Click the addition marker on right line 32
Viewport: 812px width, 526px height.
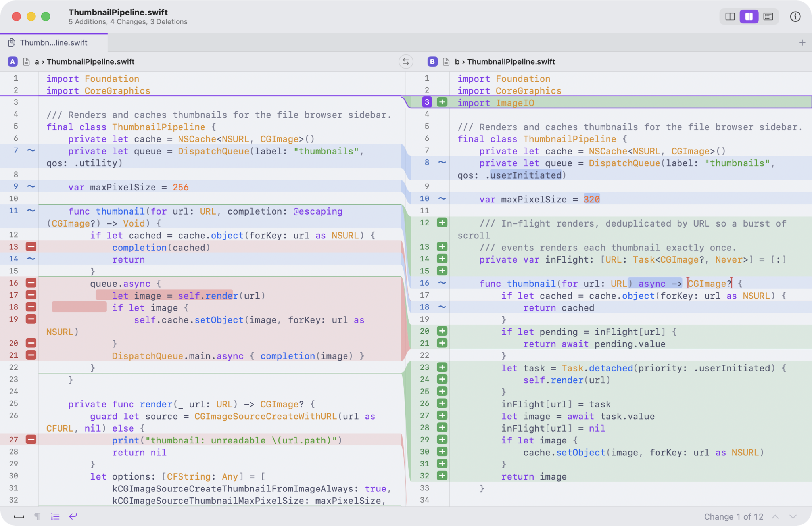click(x=442, y=476)
